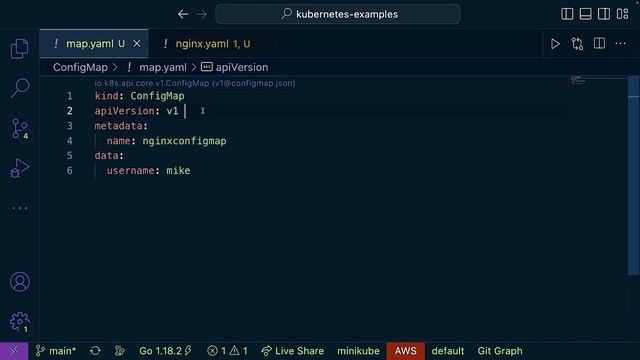Click the minimap code preview

[x=578, y=80]
